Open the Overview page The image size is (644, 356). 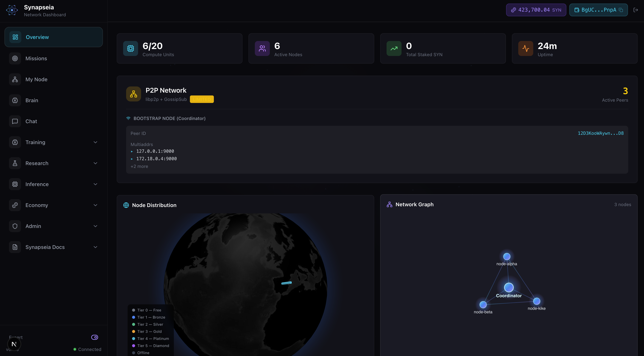pyautogui.click(x=54, y=37)
